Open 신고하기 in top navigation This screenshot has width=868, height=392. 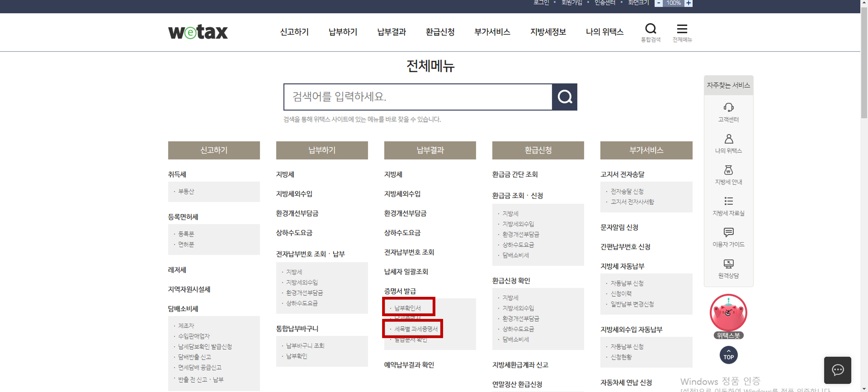tap(294, 32)
